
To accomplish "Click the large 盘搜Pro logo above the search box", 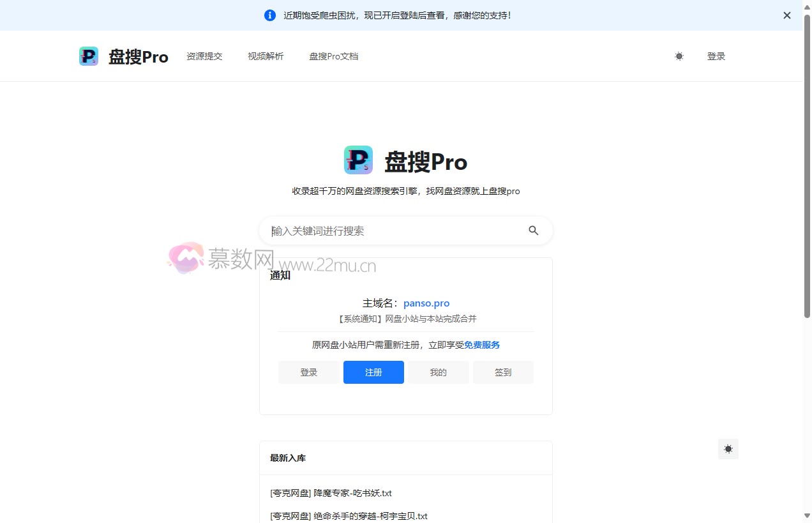I will [358, 160].
